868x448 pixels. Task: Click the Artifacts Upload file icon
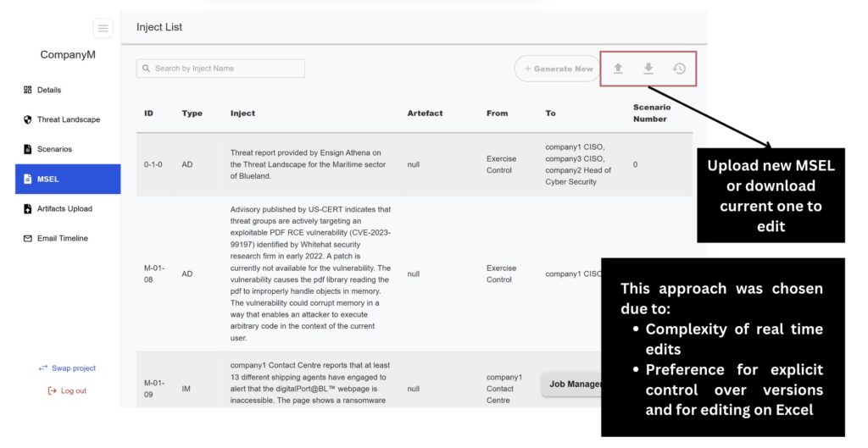(x=27, y=208)
